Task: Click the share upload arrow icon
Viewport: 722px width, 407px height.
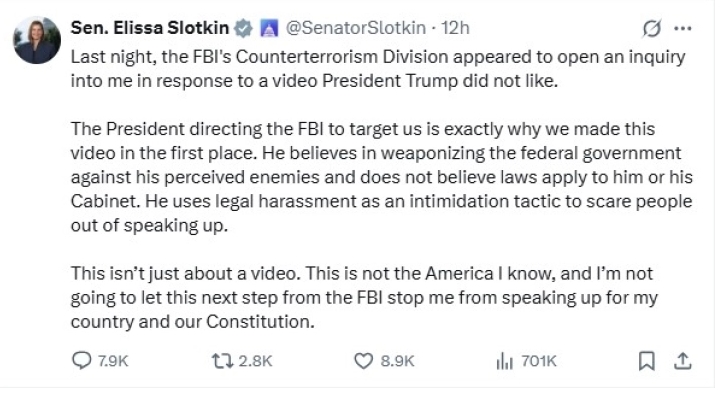Action: point(683,360)
